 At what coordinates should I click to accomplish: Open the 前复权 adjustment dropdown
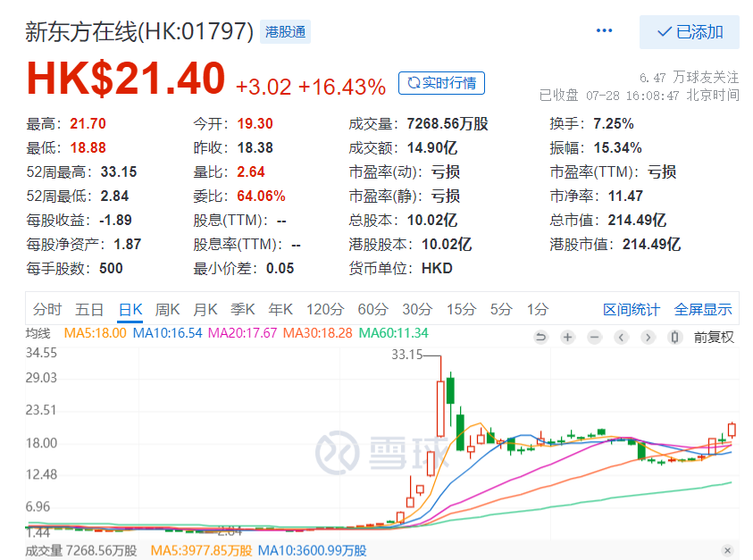coord(714,337)
